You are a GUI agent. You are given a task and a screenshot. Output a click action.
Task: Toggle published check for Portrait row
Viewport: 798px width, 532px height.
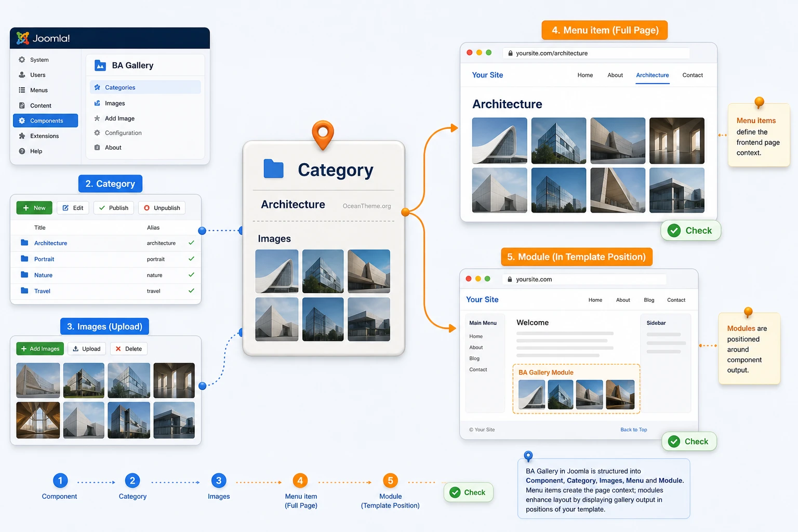pos(191,259)
